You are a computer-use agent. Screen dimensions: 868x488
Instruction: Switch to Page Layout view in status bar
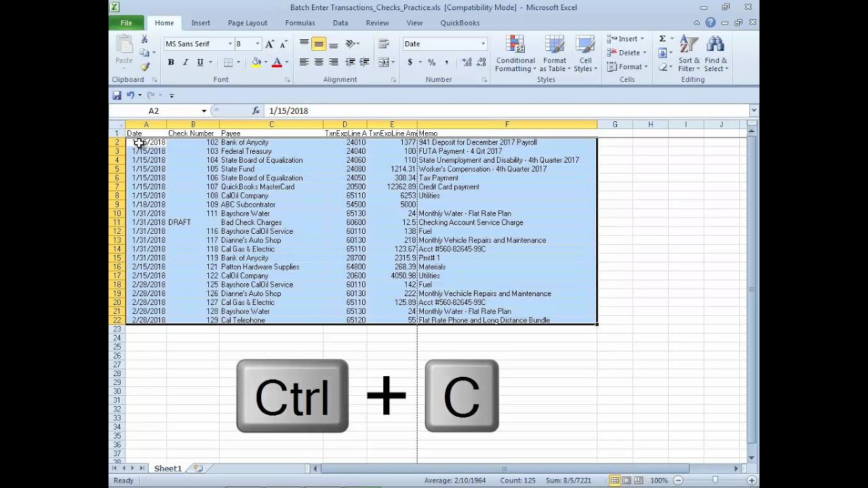point(627,481)
